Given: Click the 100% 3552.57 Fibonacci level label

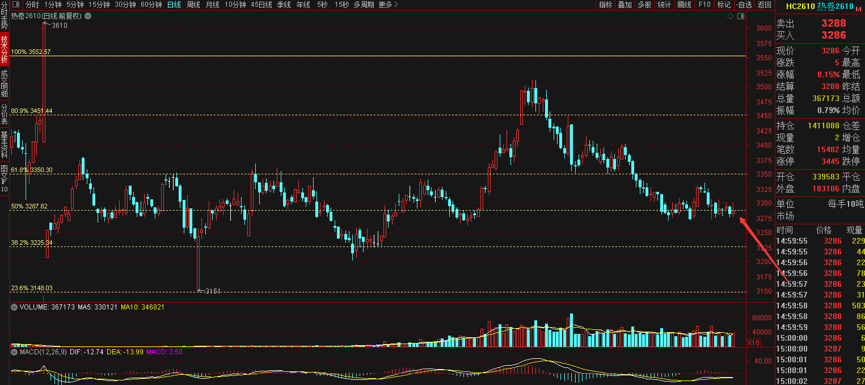Looking at the screenshot, I should (31, 51).
